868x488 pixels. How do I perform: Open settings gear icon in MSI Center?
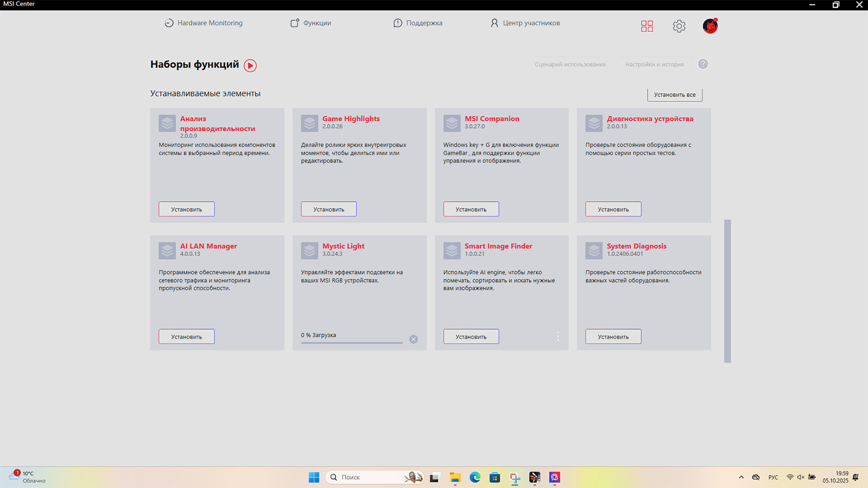point(679,26)
